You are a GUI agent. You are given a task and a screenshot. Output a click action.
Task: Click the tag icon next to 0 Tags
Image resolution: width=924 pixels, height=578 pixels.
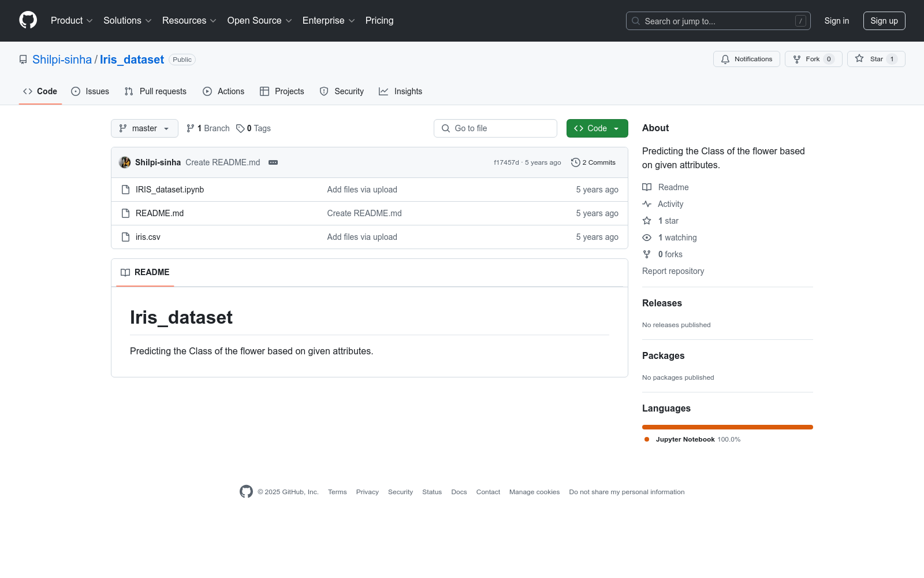click(240, 128)
